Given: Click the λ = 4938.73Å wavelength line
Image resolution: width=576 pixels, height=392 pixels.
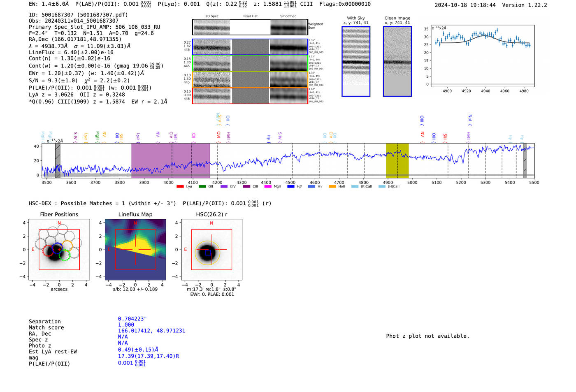Looking at the screenshot, I should pos(79,46).
